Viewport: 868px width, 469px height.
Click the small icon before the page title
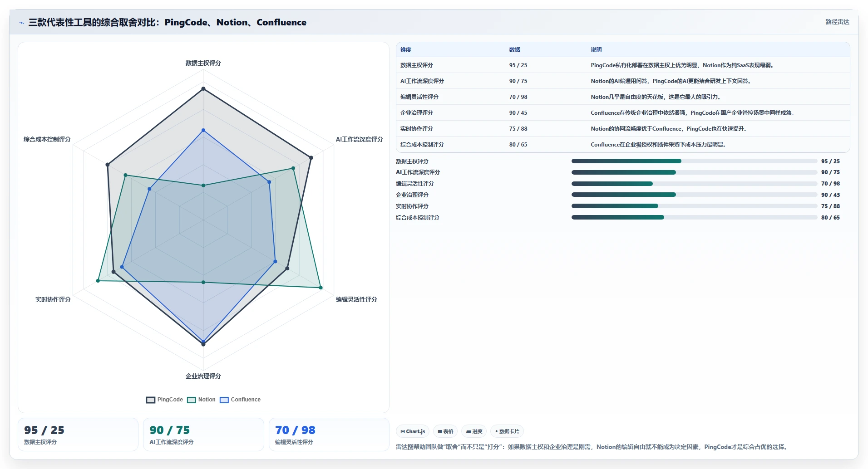click(x=21, y=23)
